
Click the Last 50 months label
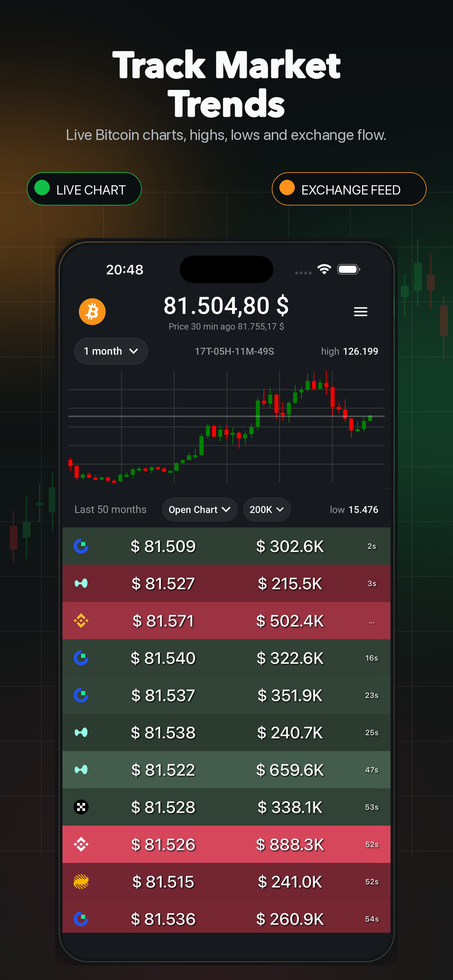[110, 509]
